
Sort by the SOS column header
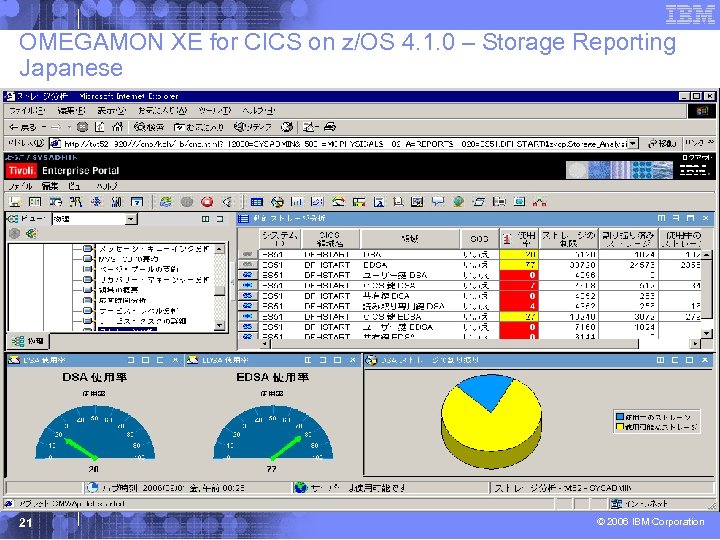point(479,238)
